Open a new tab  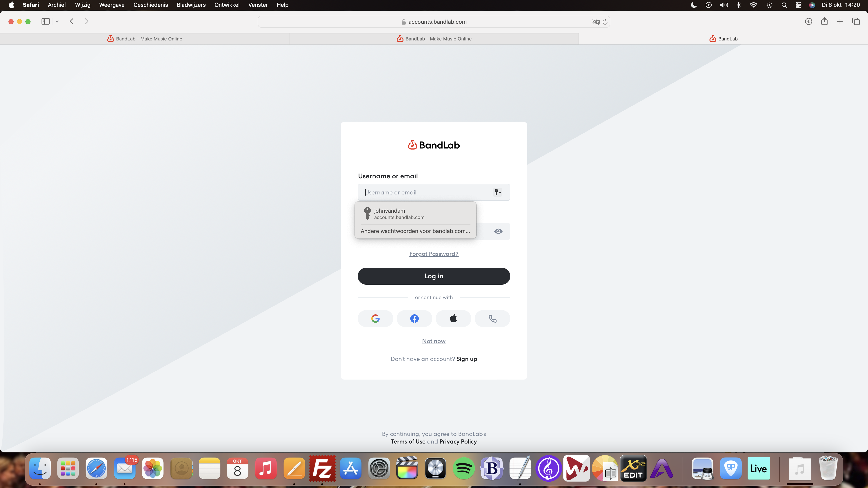click(840, 22)
